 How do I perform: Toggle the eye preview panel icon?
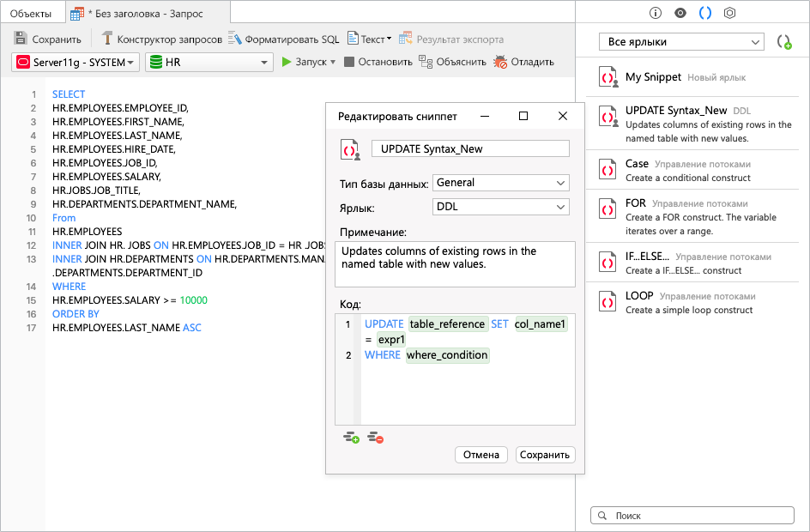(x=680, y=13)
